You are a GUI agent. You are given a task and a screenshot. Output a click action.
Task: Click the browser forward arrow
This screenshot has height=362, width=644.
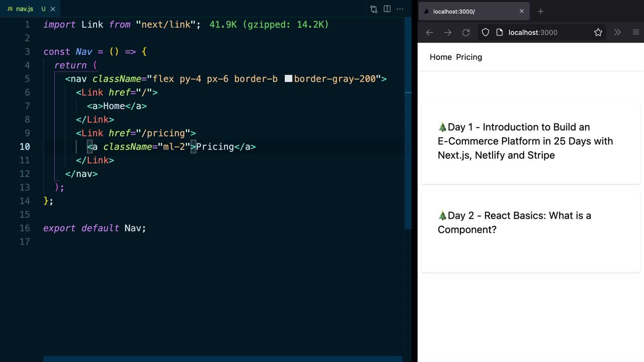point(448,32)
